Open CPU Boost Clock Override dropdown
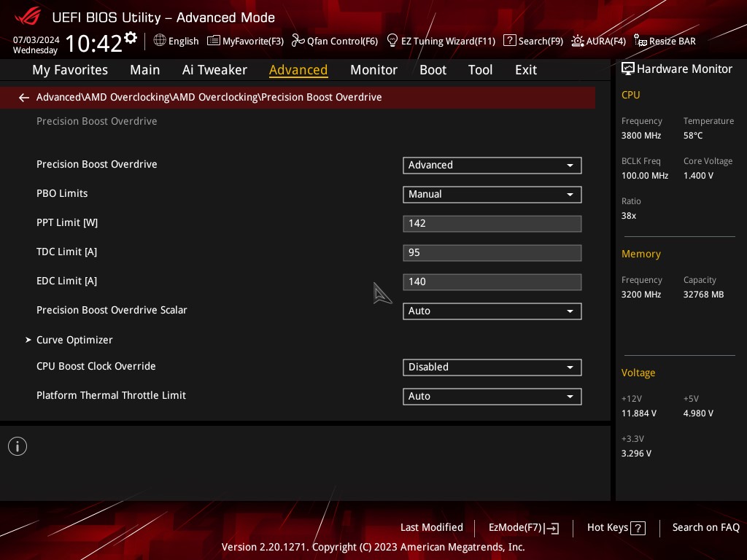This screenshot has width=747, height=560. 492,367
